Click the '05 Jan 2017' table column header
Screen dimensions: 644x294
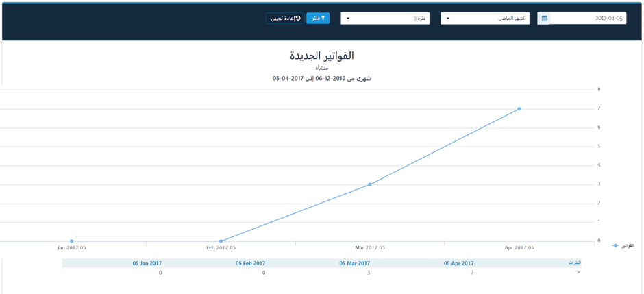coord(147,263)
